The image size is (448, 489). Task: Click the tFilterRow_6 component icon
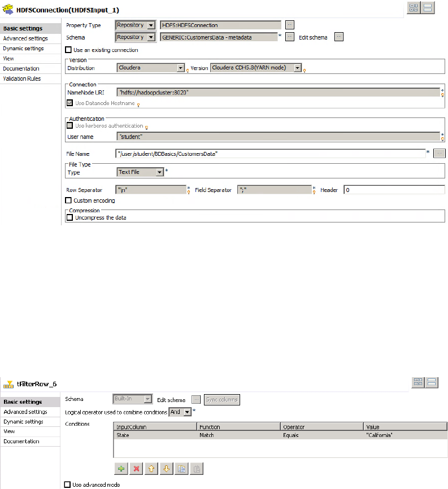(x=8, y=384)
